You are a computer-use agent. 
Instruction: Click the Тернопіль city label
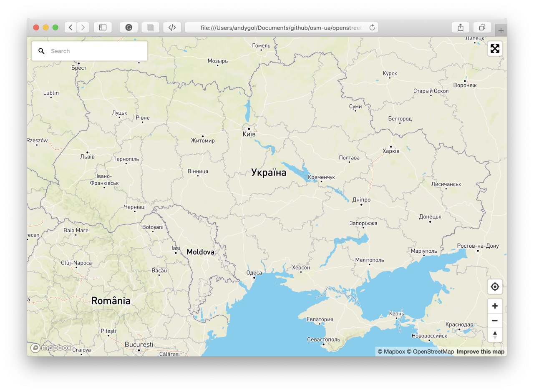pyautogui.click(x=126, y=159)
